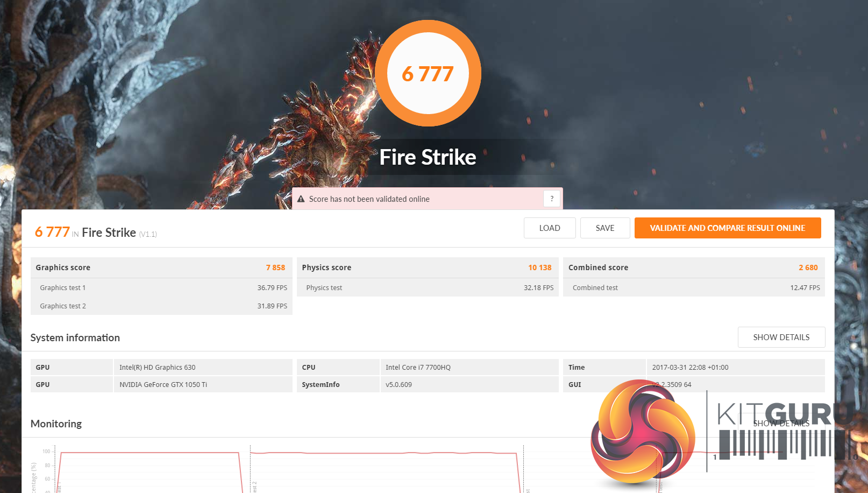Select the 32.18 FPS value
Image resolution: width=868 pixels, height=493 pixels.
(539, 288)
